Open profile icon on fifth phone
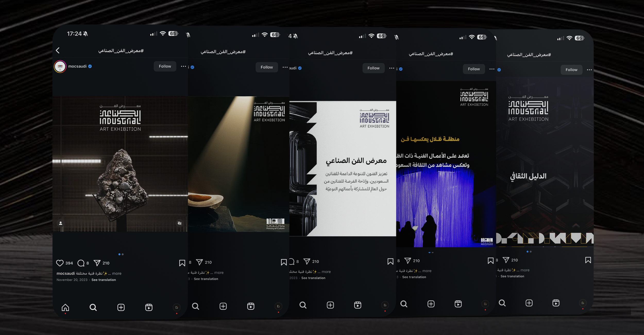The image size is (644, 335). coord(583,303)
